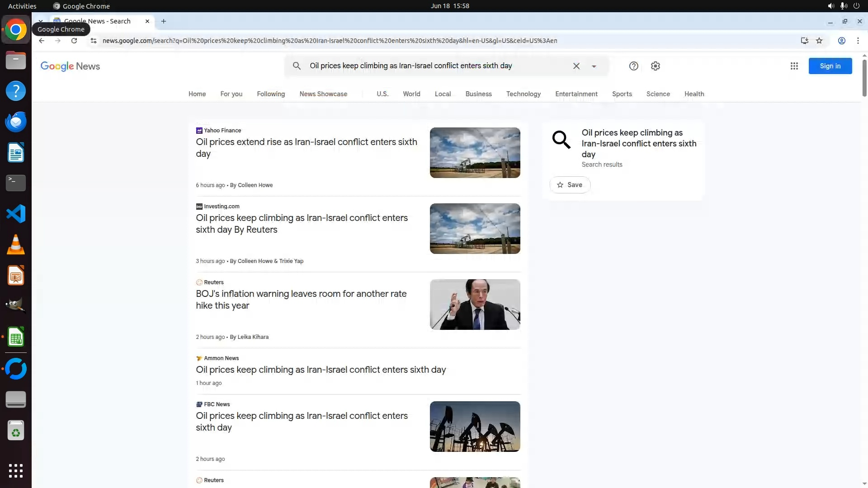The height and width of the screenshot is (488, 868).
Task: Click the page vertical scrollbar
Action: tap(864, 77)
